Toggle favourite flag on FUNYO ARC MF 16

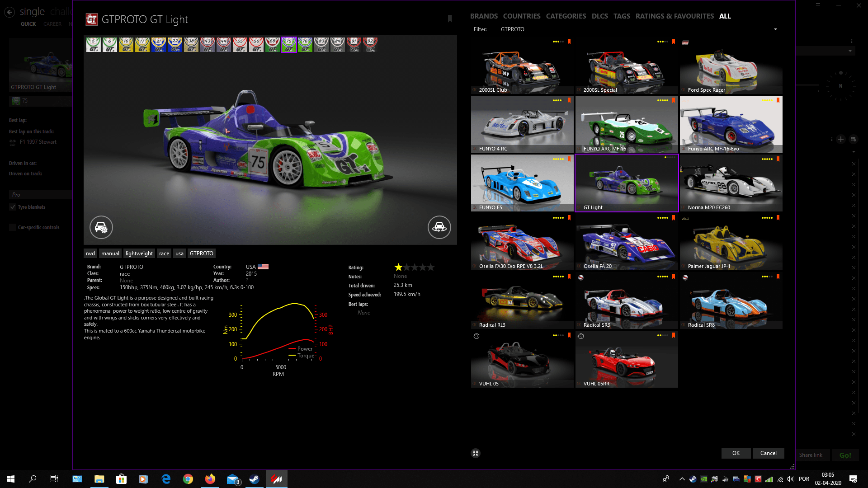pyautogui.click(x=674, y=100)
